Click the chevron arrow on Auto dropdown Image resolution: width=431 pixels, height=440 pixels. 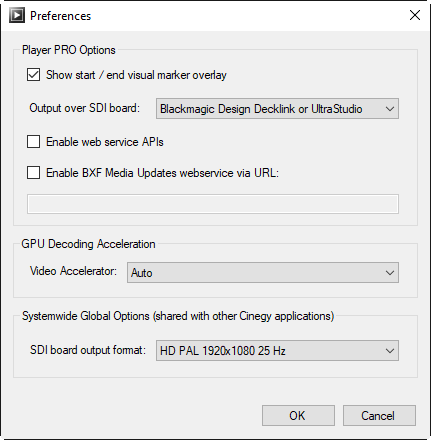390,273
